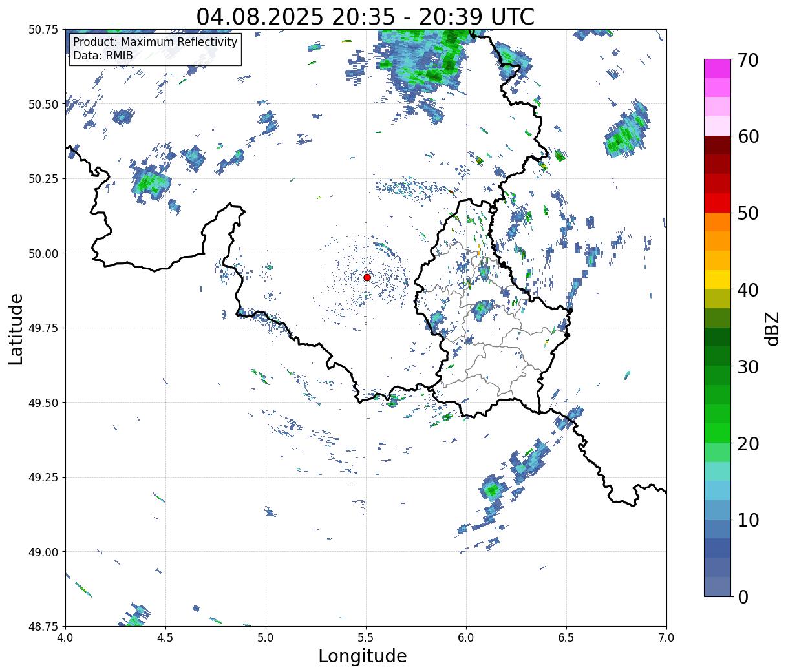Click the longitude tick label 6.5
The image size is (788, 672).
tap(566, 638)
